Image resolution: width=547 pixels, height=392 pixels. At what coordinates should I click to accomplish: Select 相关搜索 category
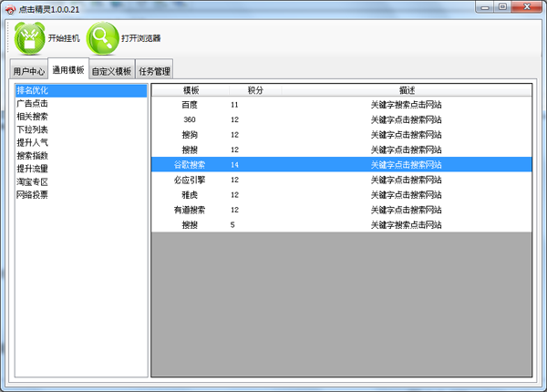coord(81,117)
